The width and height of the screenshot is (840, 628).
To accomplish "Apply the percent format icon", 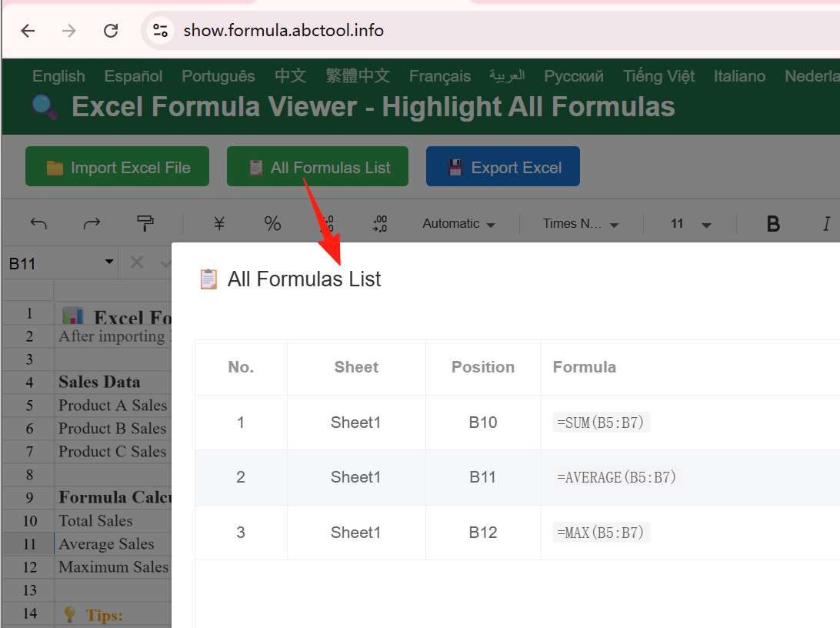I will click(x=272, y=223).
